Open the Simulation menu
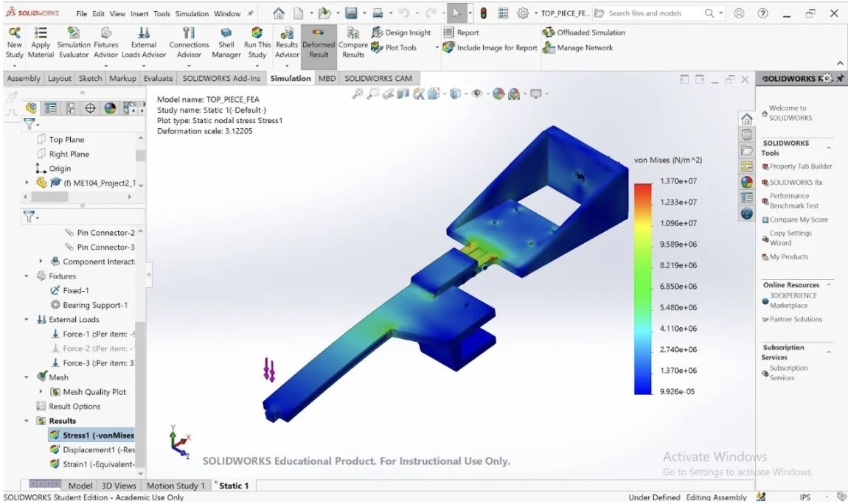This screenshot has width=848, height=504. 192,13
